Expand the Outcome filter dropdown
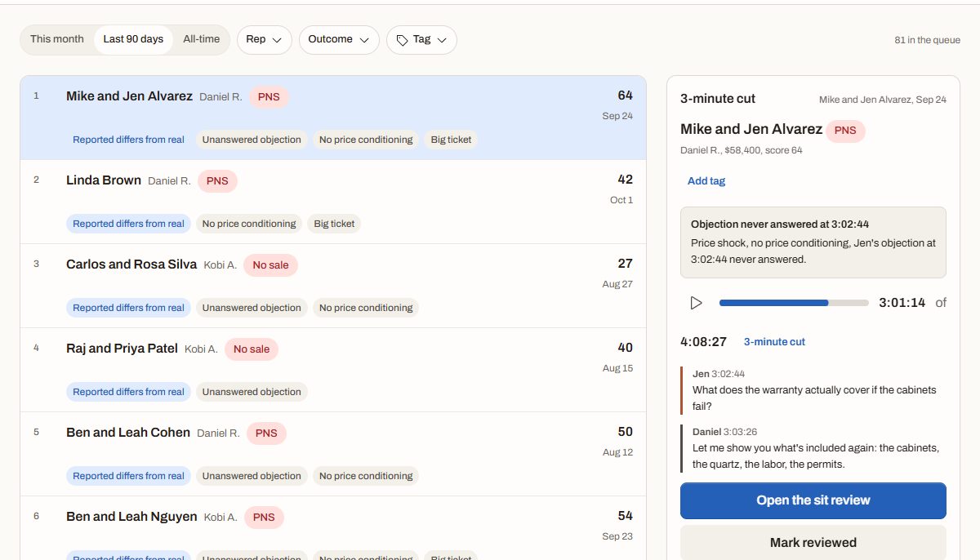Image resolution: width=980 pixels, height=560 pixels. point(339,40)
